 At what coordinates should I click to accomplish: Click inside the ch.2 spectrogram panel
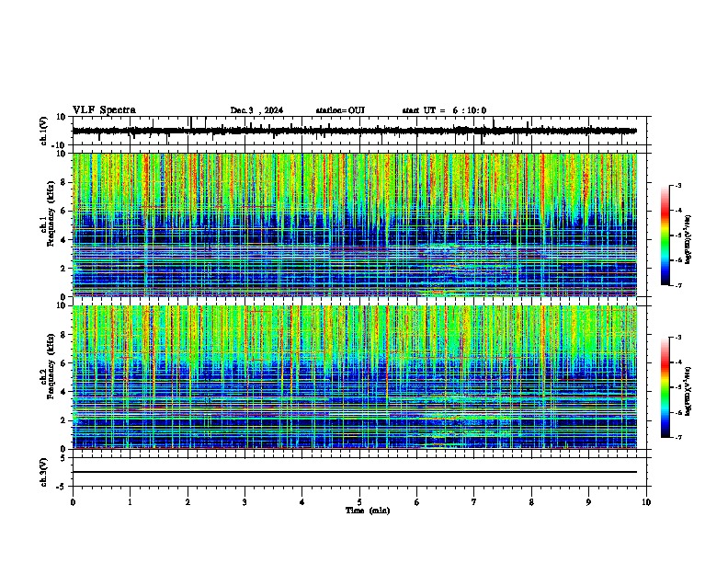[x=355, y=377]
